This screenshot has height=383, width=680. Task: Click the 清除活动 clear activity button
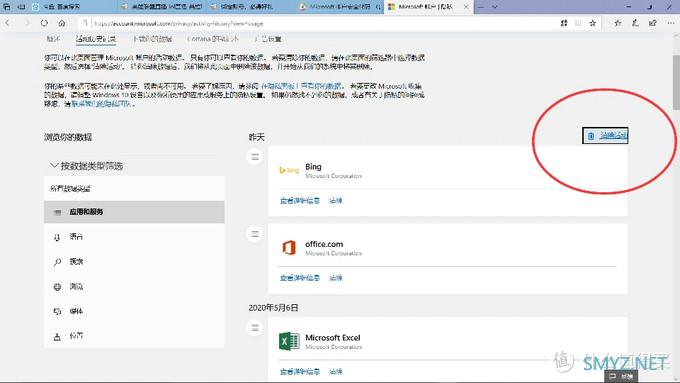pyautogui.click(x=605, y=136)
